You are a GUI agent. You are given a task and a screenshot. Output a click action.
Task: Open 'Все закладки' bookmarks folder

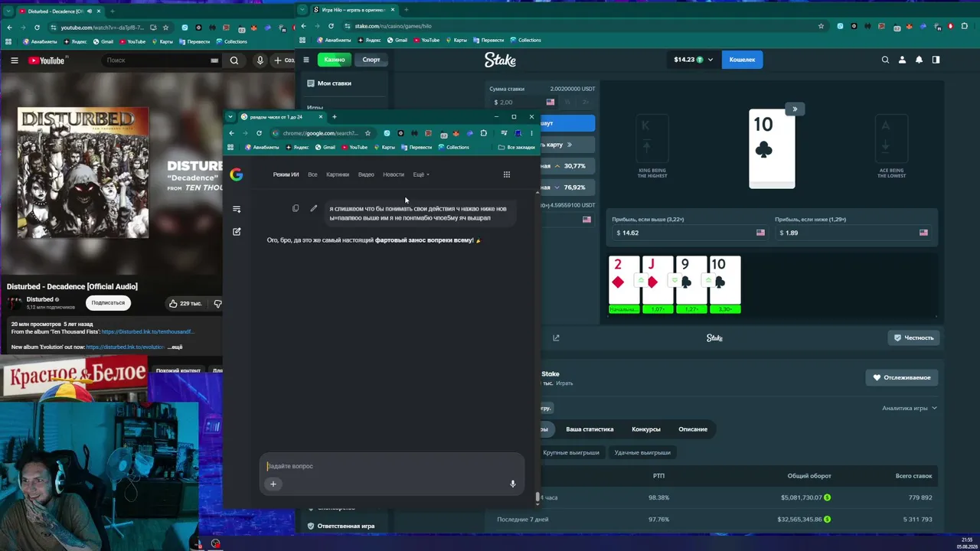[x=517, y=147]
